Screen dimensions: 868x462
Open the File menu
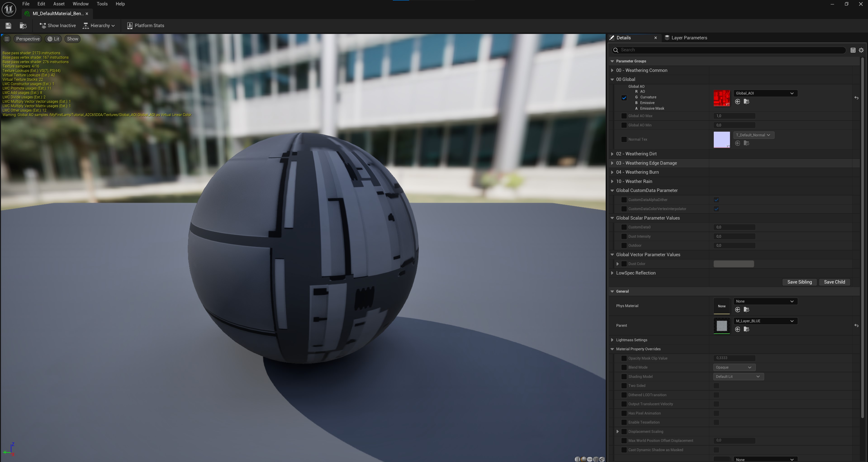[26, 4]
